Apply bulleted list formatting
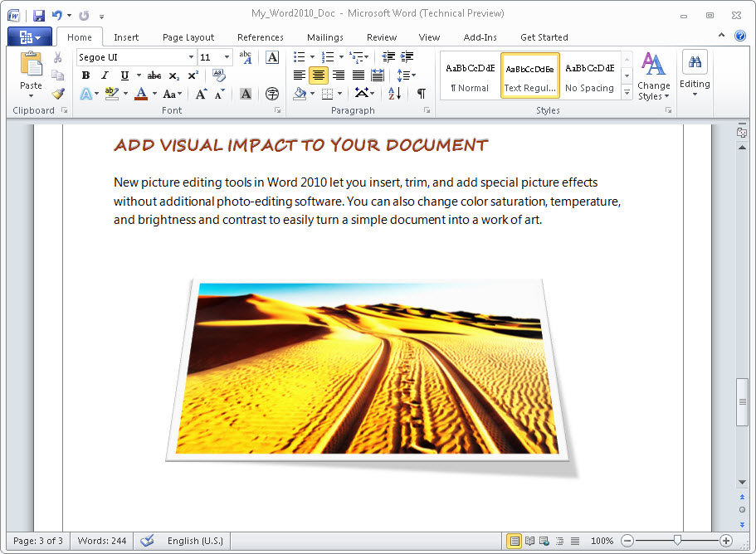Image resolution: width=756 pixels, height=554 pixels. point(300,57)
